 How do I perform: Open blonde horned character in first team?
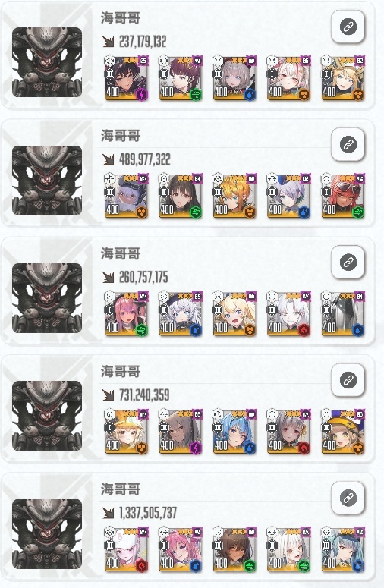(x=343, y=78)
